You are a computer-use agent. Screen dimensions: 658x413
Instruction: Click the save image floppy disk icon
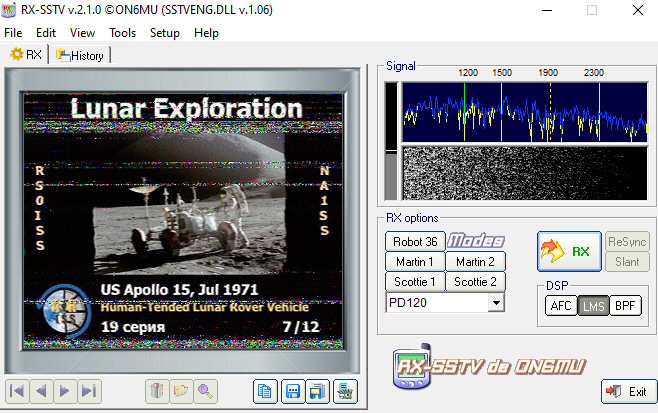pos(293,391)
